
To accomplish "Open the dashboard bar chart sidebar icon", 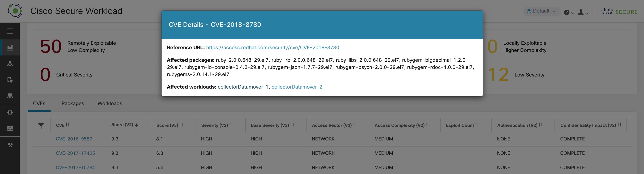I will point(10,47).
